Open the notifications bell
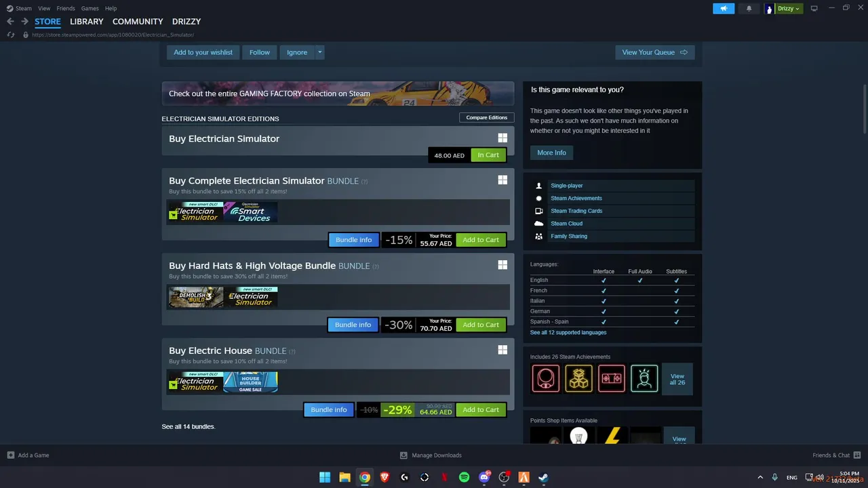868x488 pixels. pyautogui.click(x=749, y=8)
